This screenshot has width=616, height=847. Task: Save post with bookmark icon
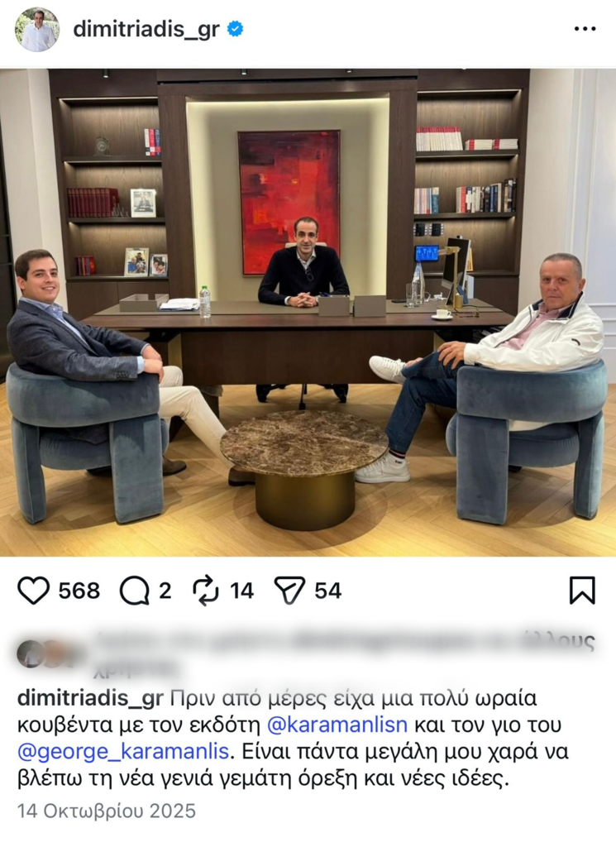tap(583, 590)
